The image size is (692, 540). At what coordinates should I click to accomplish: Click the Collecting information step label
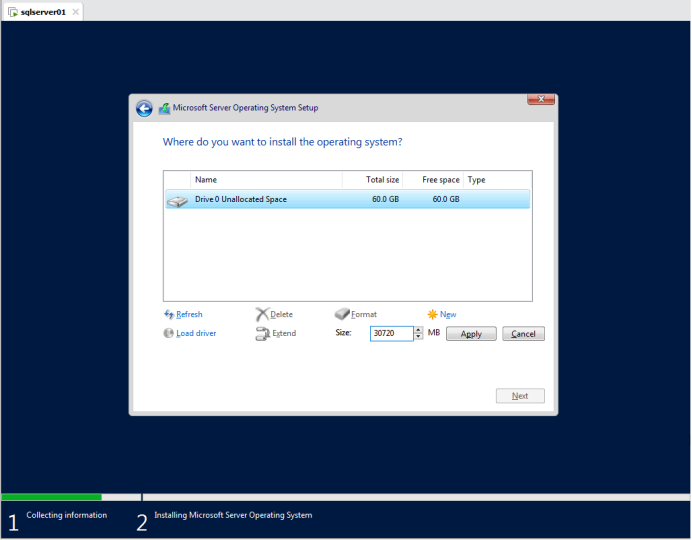pos(67,515)
